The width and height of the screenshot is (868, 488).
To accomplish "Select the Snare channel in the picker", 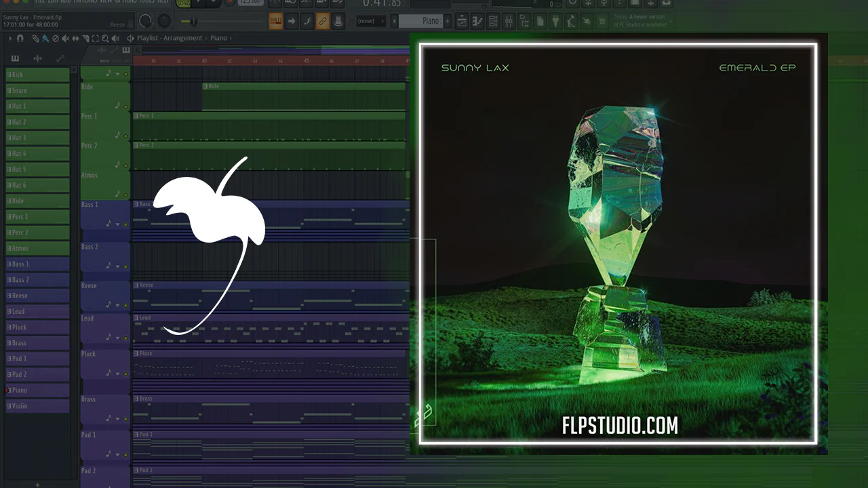I will click(38, 91).
